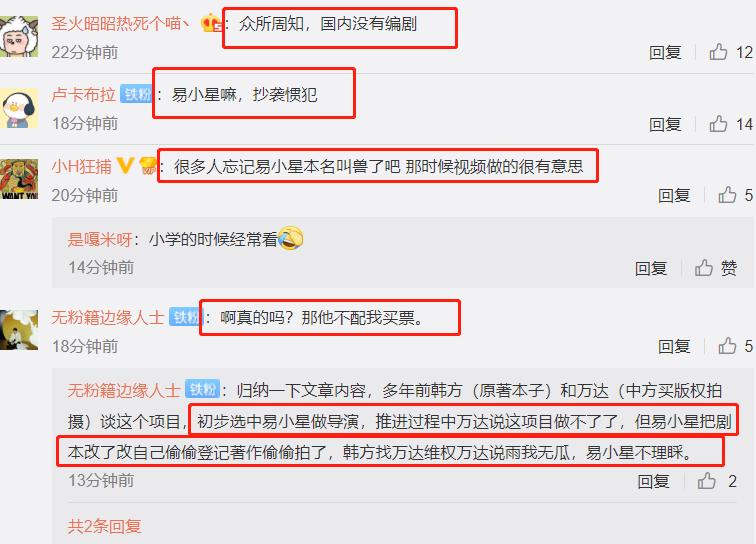Viewport: 756px width, 544px height.
Task: Click 铁粉 badge beside 卢卡布拉
Action: click(x=136, y=94)
